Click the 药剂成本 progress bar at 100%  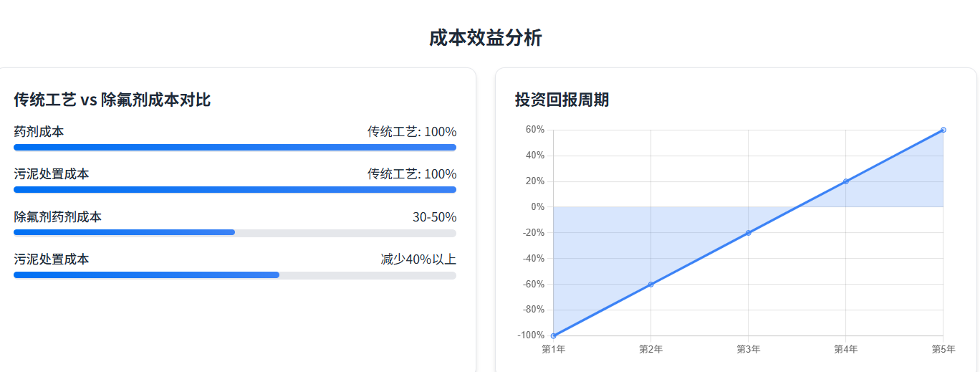coord(235,148)
